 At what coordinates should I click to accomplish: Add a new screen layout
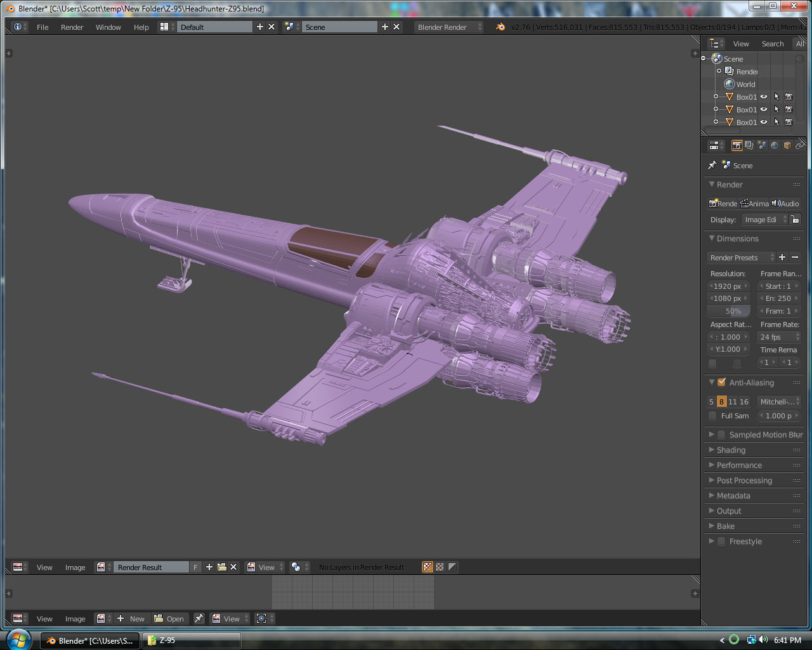tap(259, 27)
